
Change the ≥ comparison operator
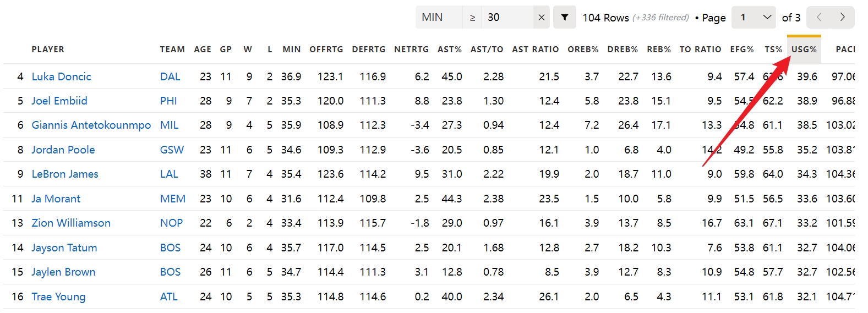click(472, 18)
